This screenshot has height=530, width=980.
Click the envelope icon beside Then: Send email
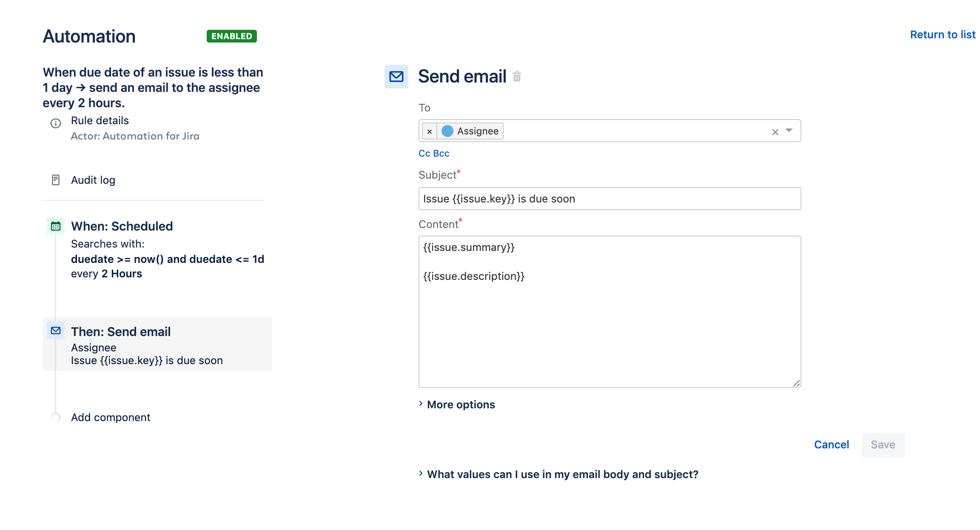coord(55,331)
